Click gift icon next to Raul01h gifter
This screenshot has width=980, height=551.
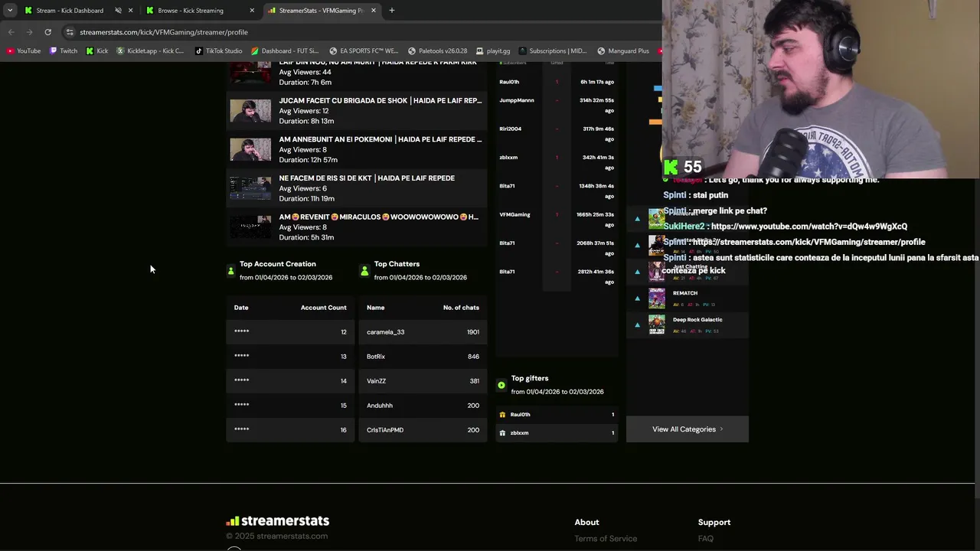502,415
